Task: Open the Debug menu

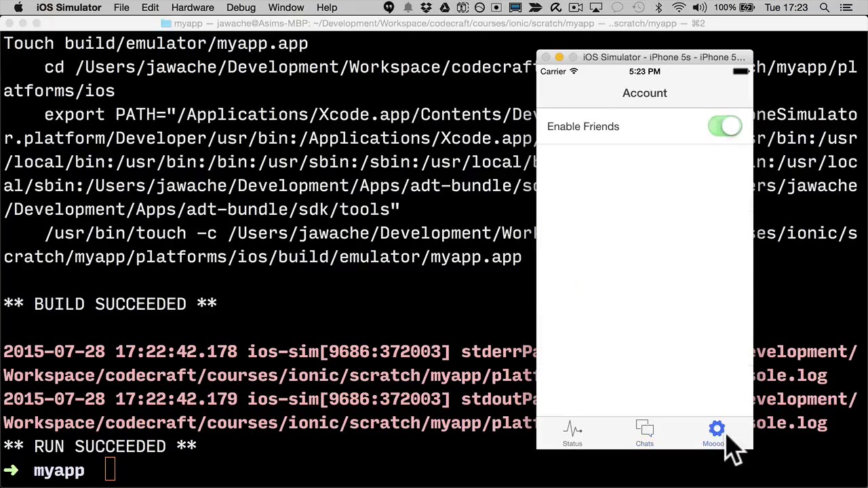Action: click(x=241, y=7)
